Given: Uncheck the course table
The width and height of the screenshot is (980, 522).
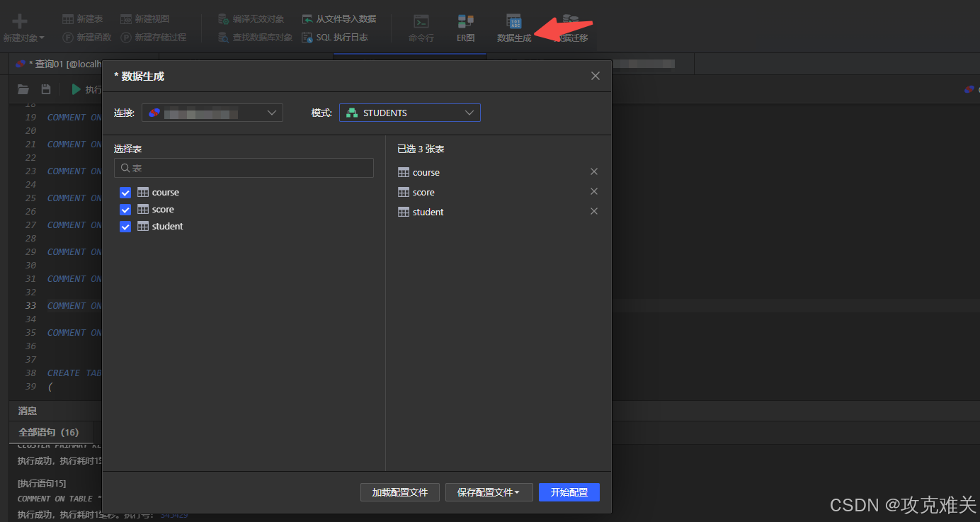Looking at the screenshot, I should point(125,192).
